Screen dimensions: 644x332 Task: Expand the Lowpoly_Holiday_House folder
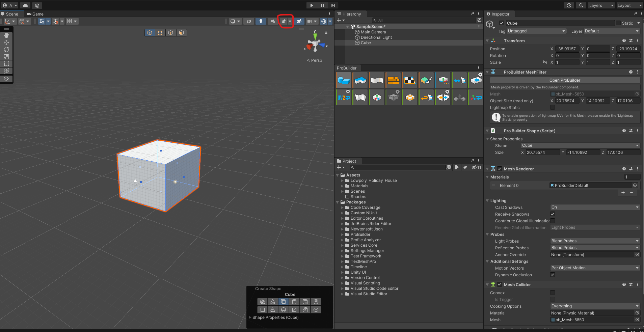(x=342, y=181)
